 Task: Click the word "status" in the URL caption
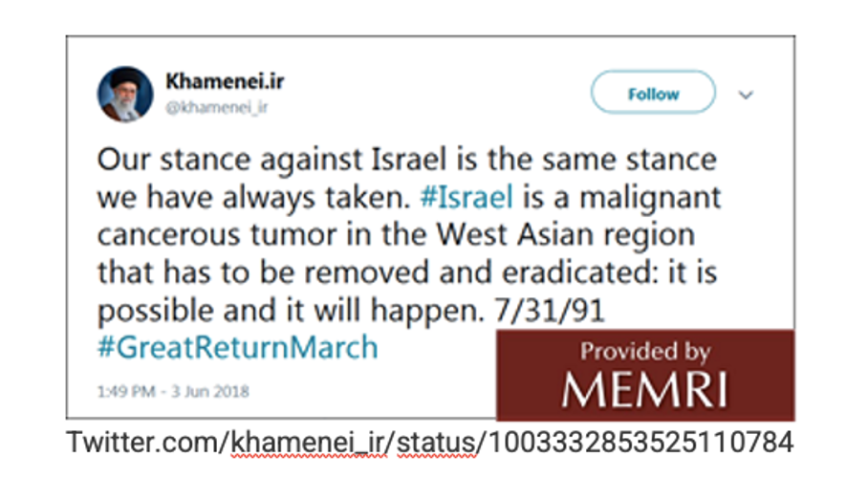tap(434, 443)
